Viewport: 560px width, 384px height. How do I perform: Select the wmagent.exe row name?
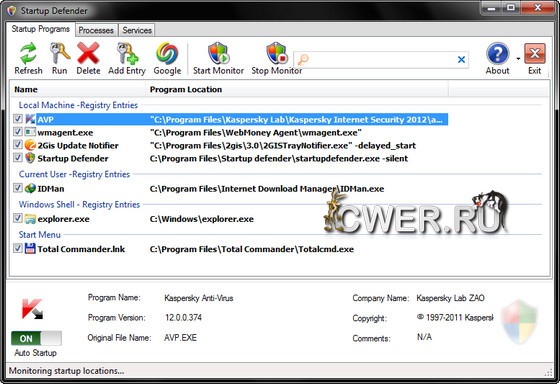[65, 133]
